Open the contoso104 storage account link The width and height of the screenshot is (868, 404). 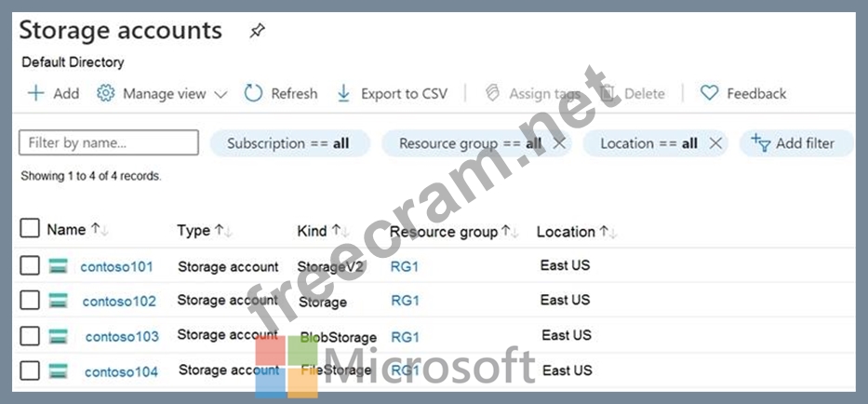point(121,371)
